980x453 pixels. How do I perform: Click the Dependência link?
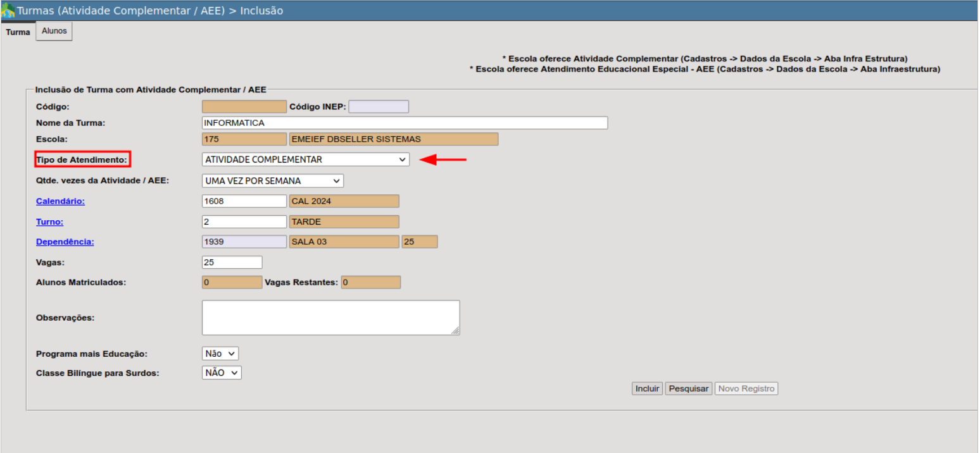point(65,242)
